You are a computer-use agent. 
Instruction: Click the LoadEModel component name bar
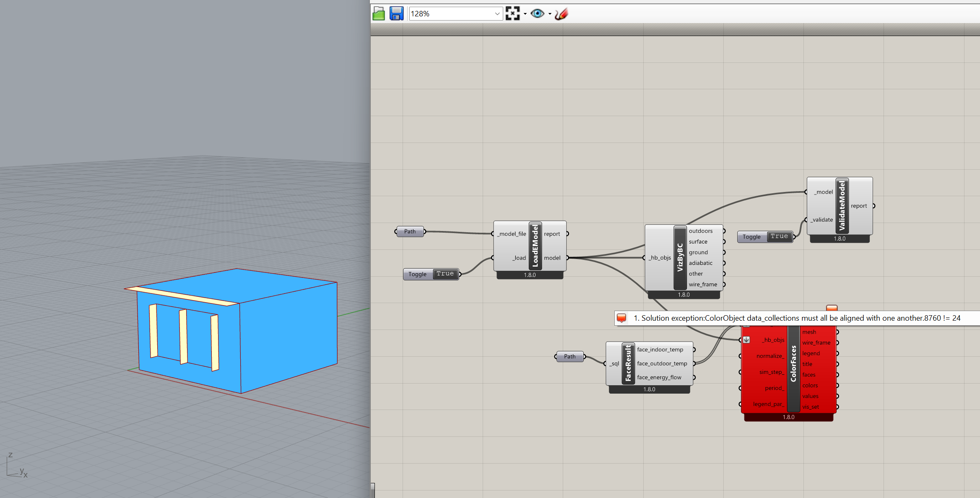[x=535, y=246]
